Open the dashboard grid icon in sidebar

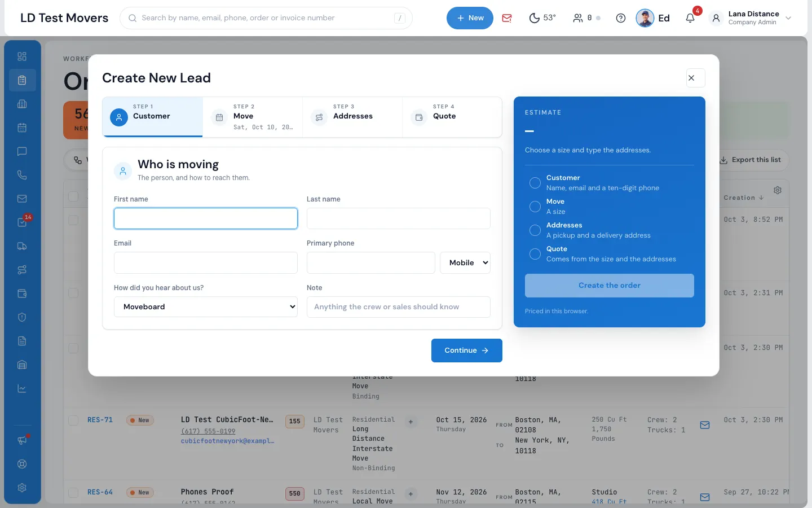pos(22,56)
